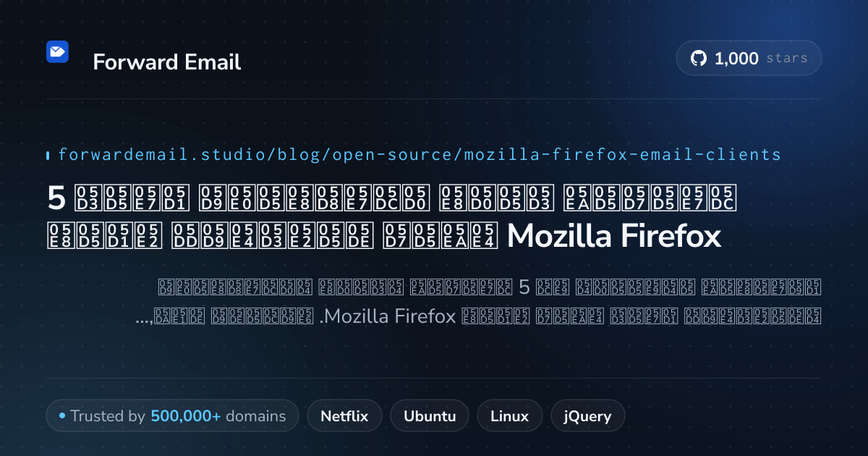Click the 5 in the description text

[524, 287]
